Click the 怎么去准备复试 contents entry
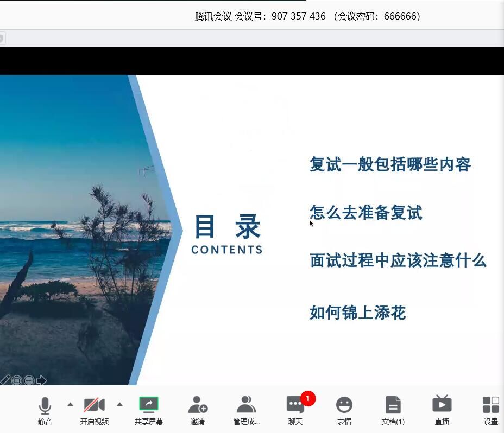The height and width of the screenshot is (433, 504). coord(366,212)
